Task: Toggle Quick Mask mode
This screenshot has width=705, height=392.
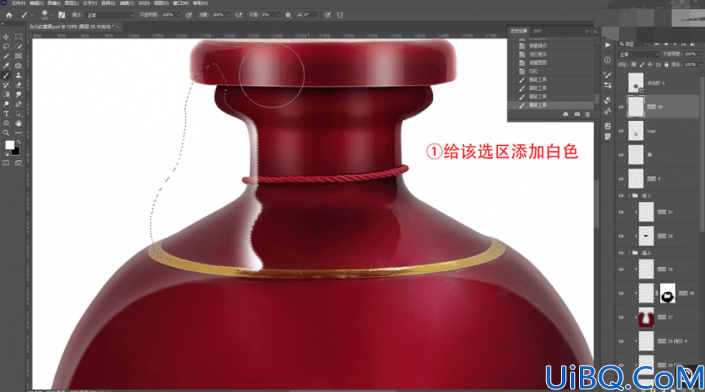Action: [6, 163]
